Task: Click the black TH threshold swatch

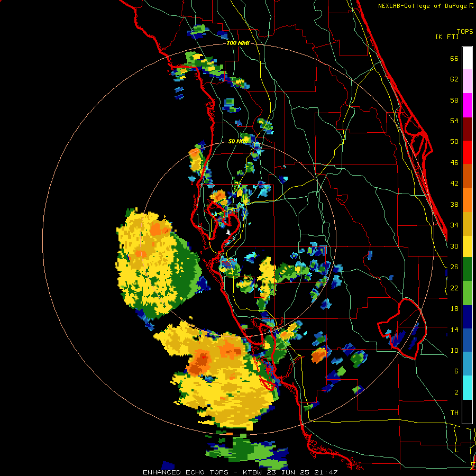Action: pyautogui.click(x=467, y=411)
